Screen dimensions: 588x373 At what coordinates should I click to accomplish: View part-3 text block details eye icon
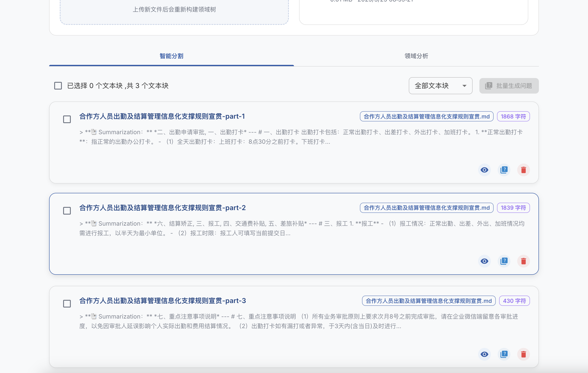(x=484, y=354)
